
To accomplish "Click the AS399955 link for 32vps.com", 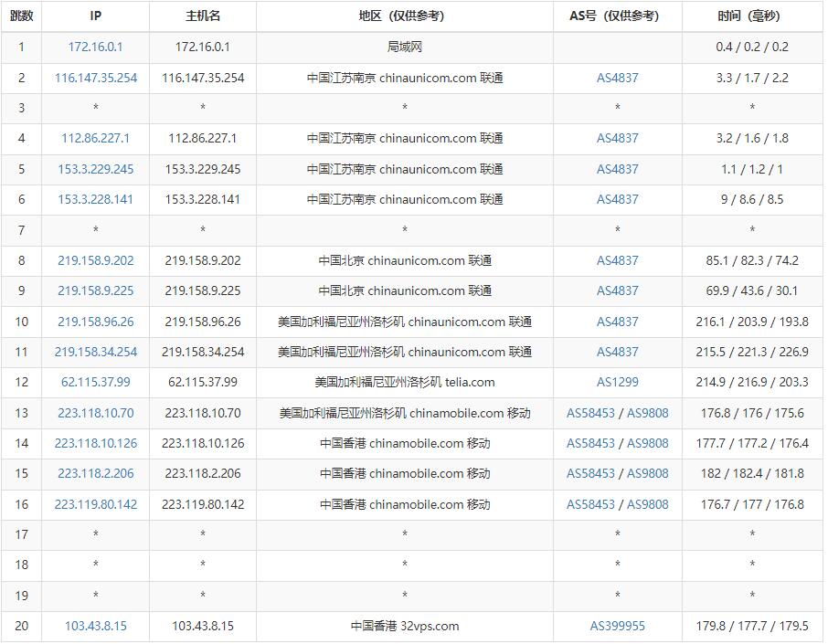I will coord(617,626).
